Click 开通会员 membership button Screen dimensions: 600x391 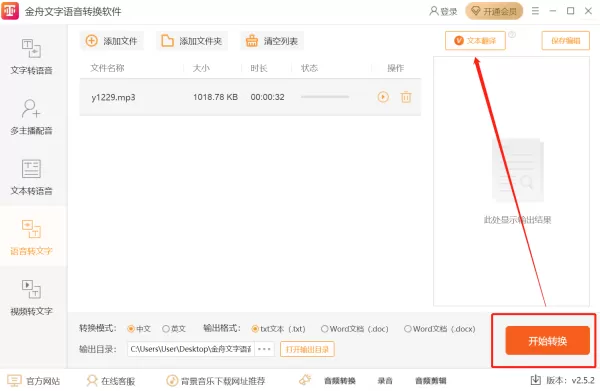[x=494, y=11]
